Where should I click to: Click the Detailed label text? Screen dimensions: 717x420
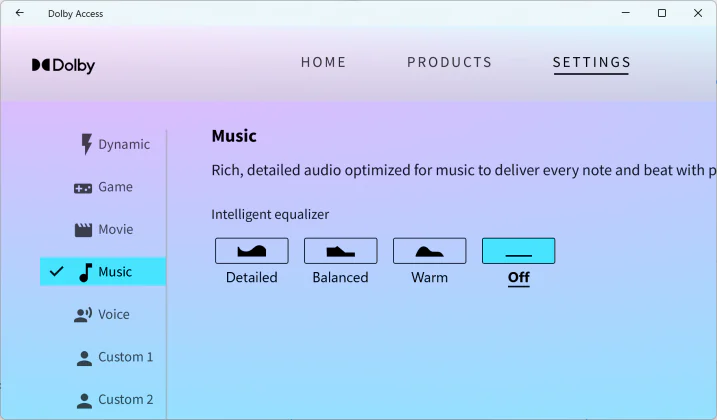coord(251,277)
